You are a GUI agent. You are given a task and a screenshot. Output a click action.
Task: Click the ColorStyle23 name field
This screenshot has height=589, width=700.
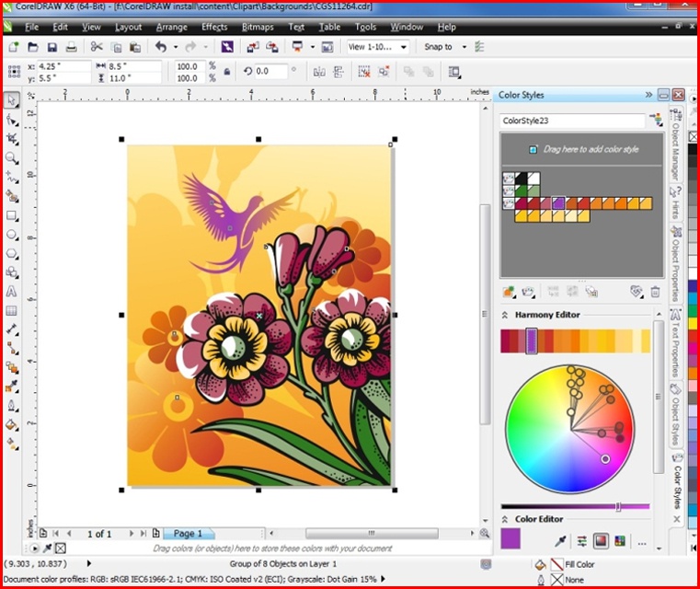(572, 121)
